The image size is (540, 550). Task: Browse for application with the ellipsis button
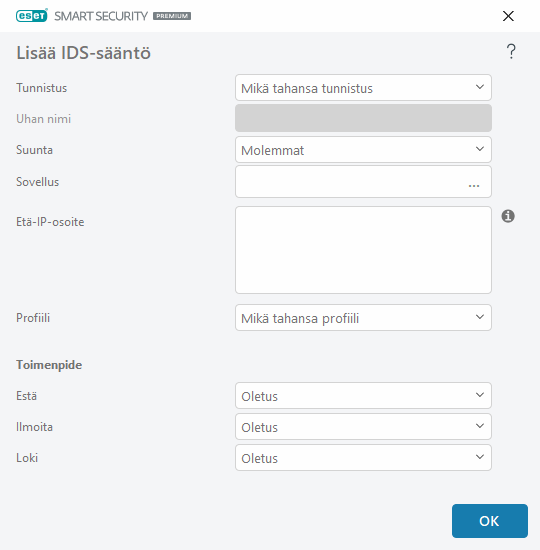click(x=474, y=186)
